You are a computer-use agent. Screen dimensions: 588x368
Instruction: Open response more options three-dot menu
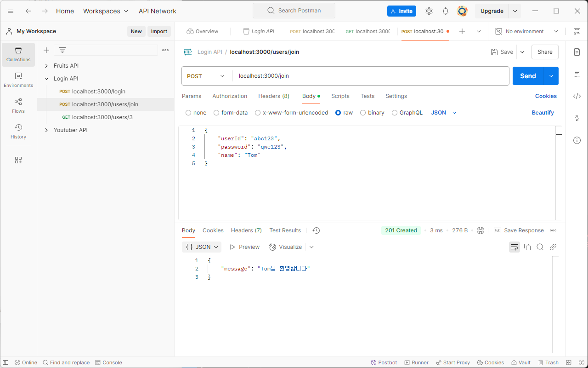click(553, 230)
